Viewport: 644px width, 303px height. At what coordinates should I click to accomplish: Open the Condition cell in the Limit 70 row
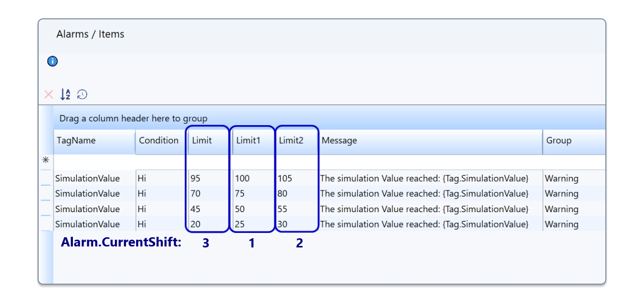159,194
